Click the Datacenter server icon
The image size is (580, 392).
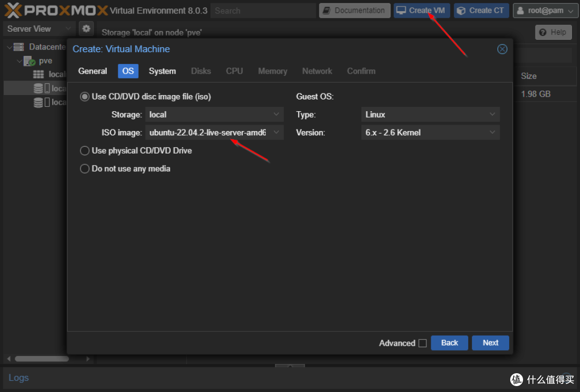(18, 47)
